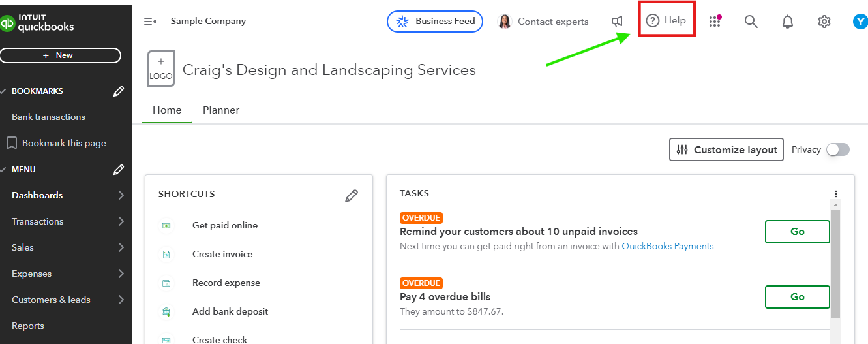The width and height of the screenshot is (868, 344).
Task: Open the QuickBooks Payments link
Action: coord(668,246)
